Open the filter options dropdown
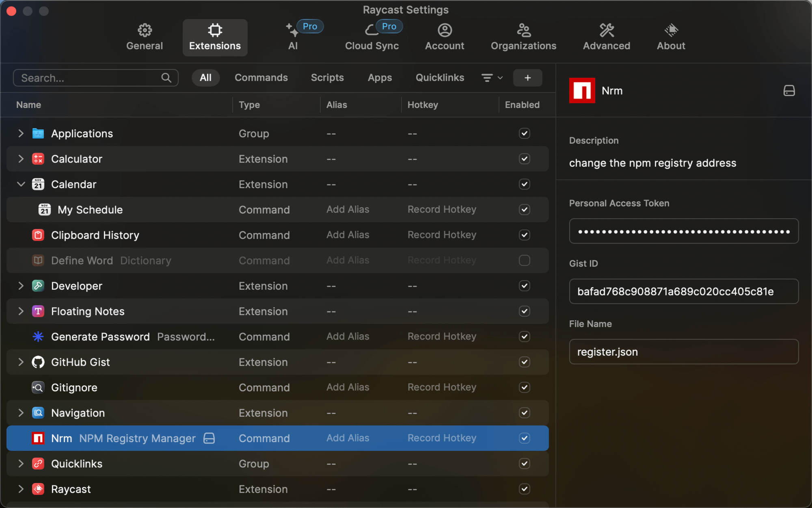This screenshot has height=508, width=812. (492, 78)
